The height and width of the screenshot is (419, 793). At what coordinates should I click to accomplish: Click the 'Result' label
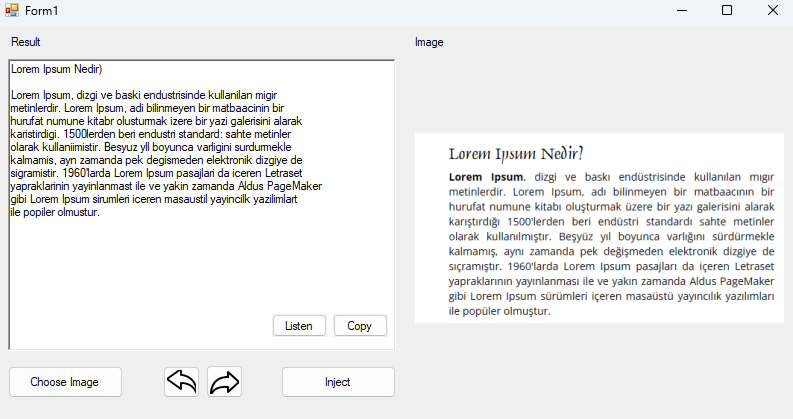pyautogui.click(x=25, y=42)
